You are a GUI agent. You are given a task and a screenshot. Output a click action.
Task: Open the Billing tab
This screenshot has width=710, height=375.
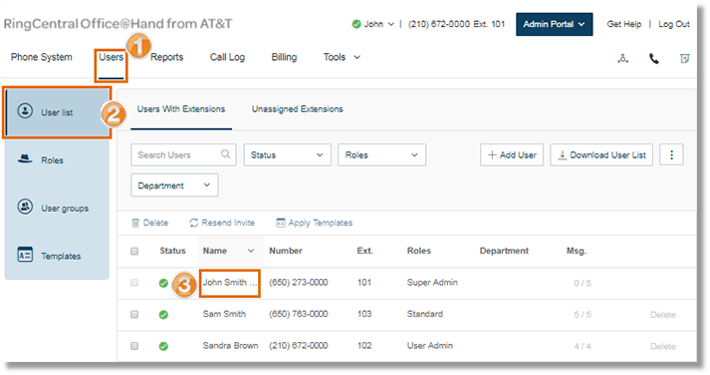pos(284,57)
